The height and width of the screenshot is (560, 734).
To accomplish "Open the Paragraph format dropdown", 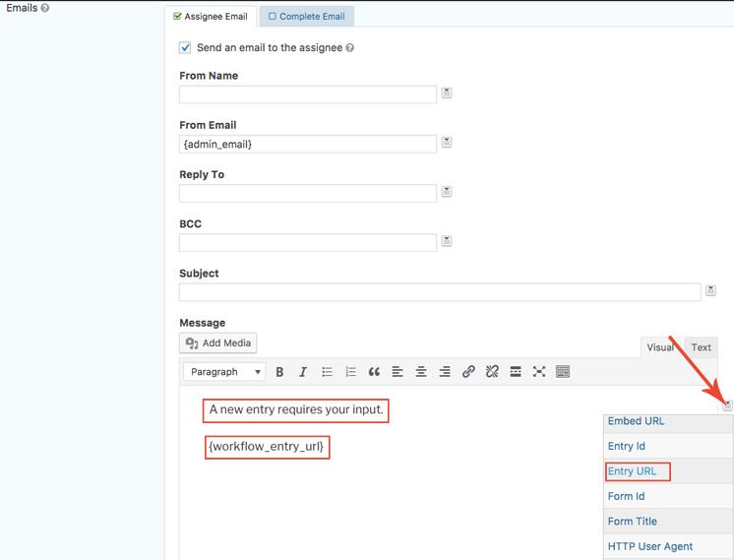I will pos(225,372).
